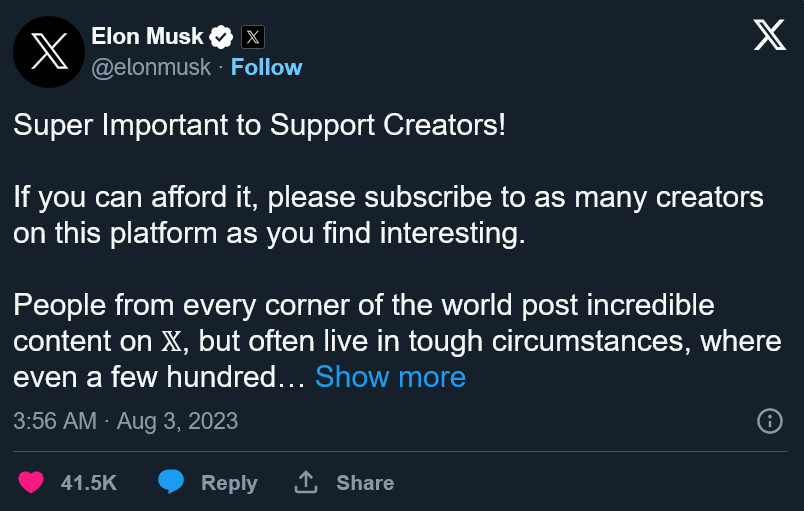Expand the post with Show more
Viewport: 804px width, 511px height.
coord(390,377)
